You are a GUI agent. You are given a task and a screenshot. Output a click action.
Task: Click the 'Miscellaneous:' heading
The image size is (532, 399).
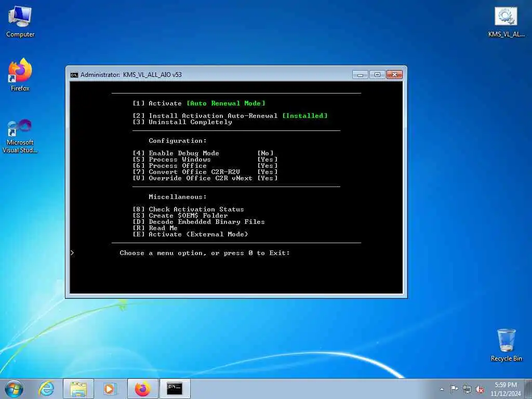pyautogui.click(x=178, y=197)
